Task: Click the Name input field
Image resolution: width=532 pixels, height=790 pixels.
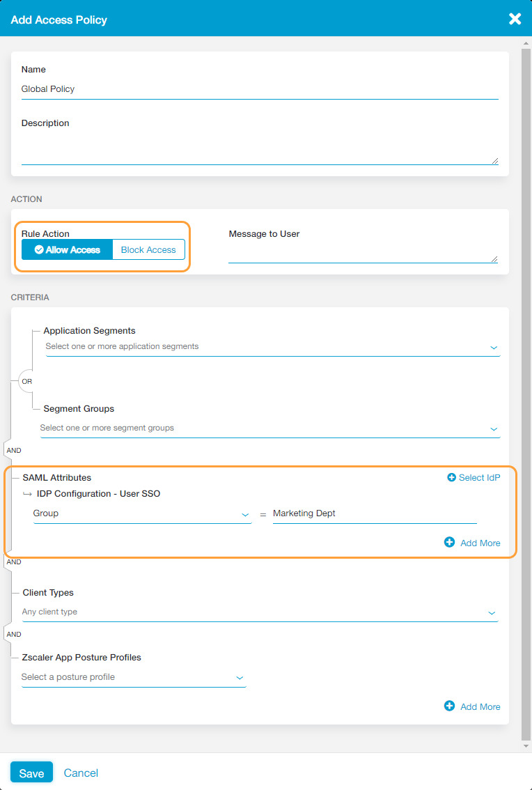Action: point(259,89)
